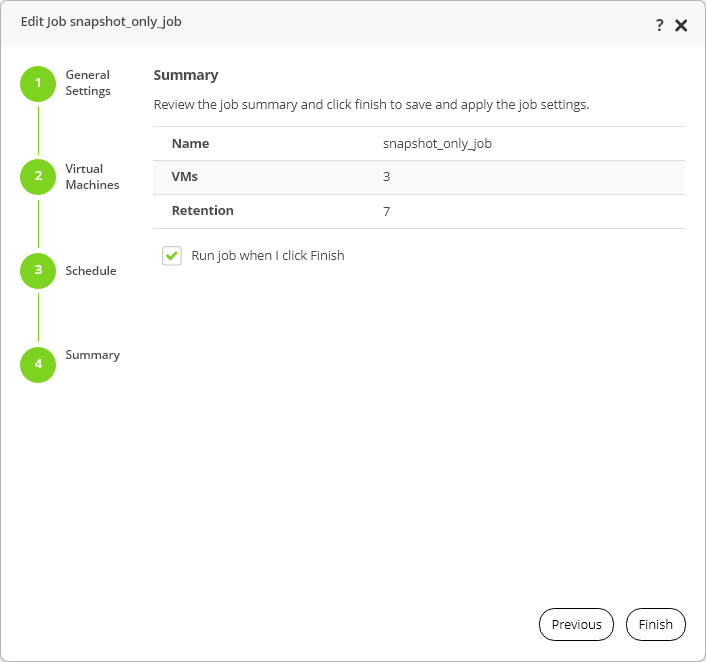Switch to the Schedule step label
This screenshot has width=706, height=662.
91,271
